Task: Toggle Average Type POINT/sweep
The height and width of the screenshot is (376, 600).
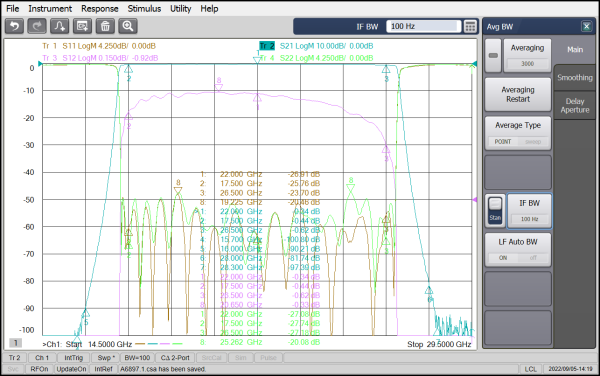Action: [518, 133]
